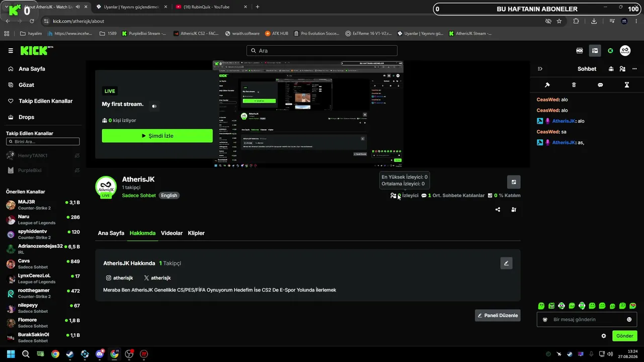Click the Kick logo in the header
Image resolution: width=644 pixels, height=362 pixels.
pyautogui.click(x=37, y=51)
